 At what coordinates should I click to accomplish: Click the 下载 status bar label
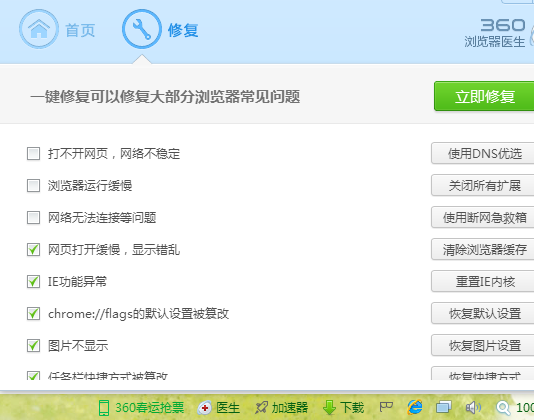coord(352,408)
